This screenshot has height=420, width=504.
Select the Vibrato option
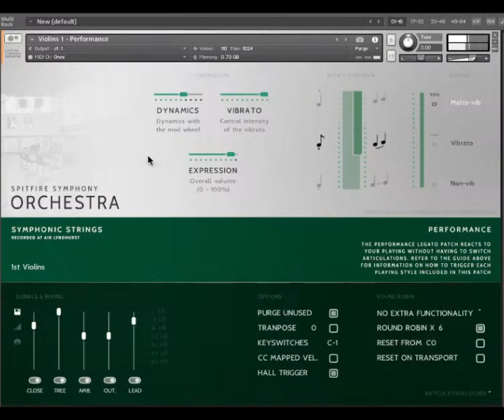pos(461,143)
